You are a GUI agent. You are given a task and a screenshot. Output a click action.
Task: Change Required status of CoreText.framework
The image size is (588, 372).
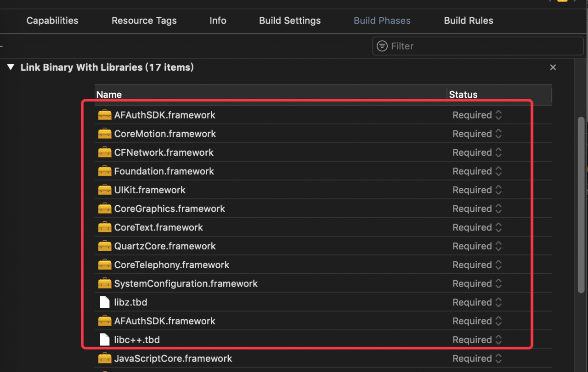click(477, 227)
